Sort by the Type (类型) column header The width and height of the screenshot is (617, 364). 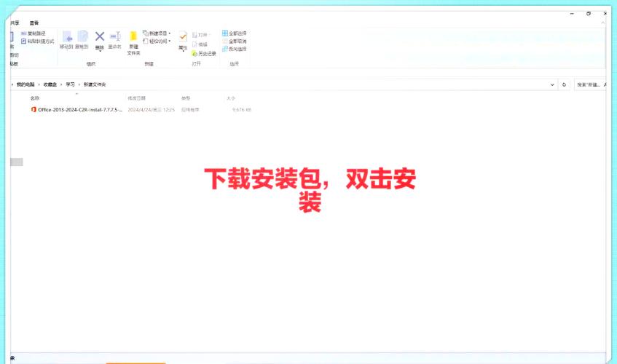click(x=186, y=98)
